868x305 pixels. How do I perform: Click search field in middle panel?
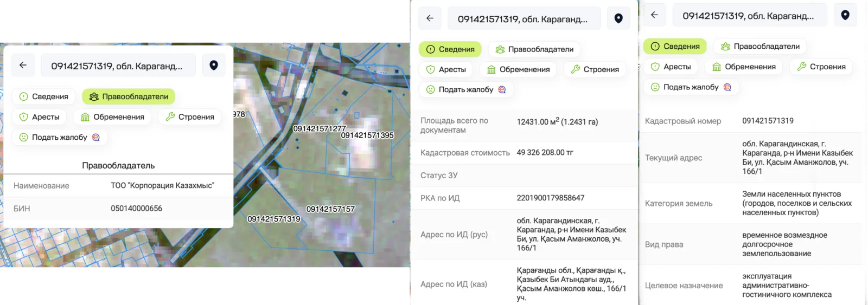(x=524, y=18)
